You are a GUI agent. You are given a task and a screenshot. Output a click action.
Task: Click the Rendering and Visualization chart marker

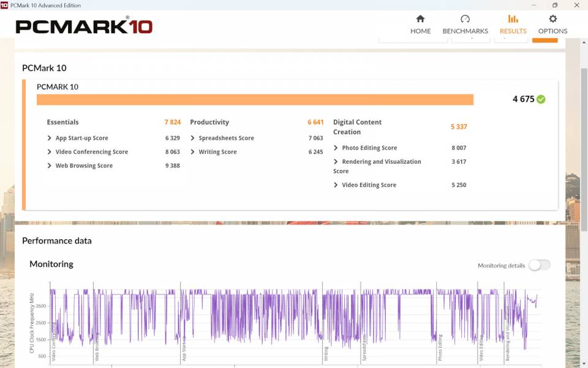(x=507, y=334)
